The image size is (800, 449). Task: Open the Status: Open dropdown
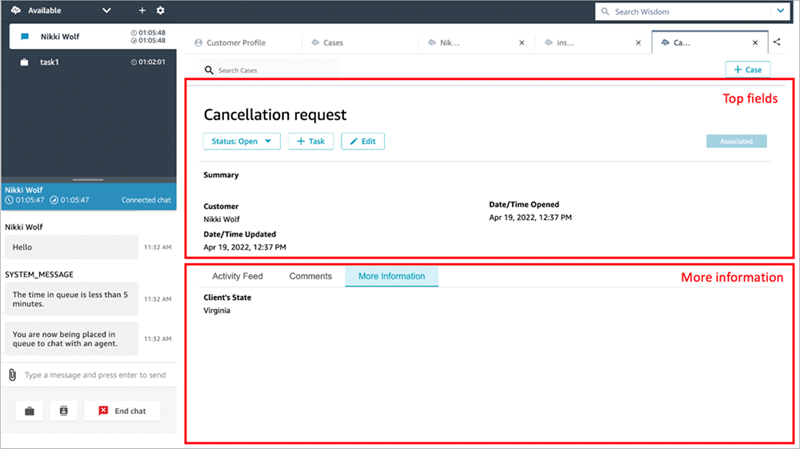click(x=241, y=142)
